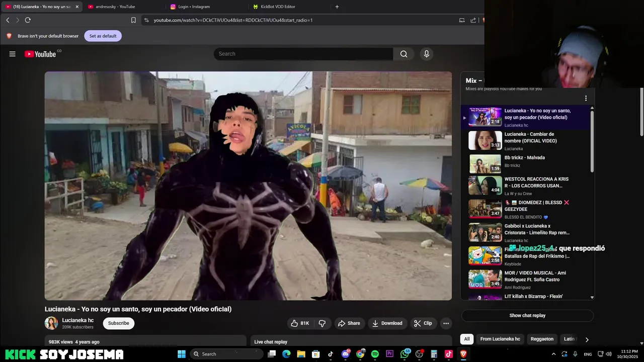Open File Explorer from the taskbar
This screenshot has height=362, width=644.
(301, 354)
